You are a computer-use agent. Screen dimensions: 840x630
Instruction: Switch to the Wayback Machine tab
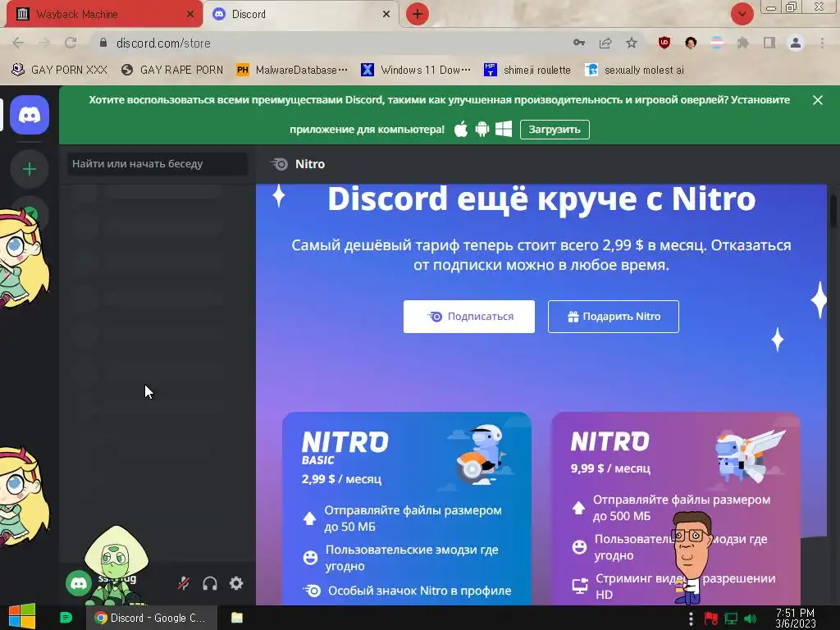click(x=103, y=15)
